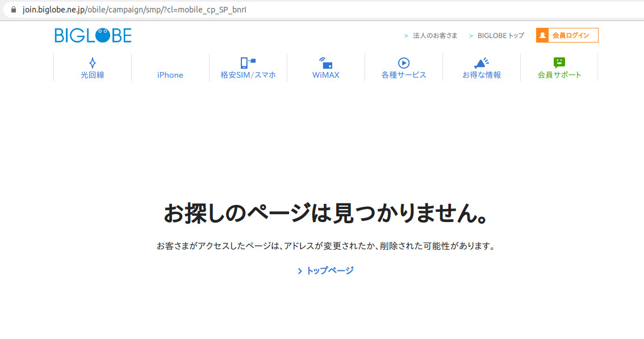Choose the 格安SIM/スマホ menu label
644x339 pixels.
click(x=248, y=75)
